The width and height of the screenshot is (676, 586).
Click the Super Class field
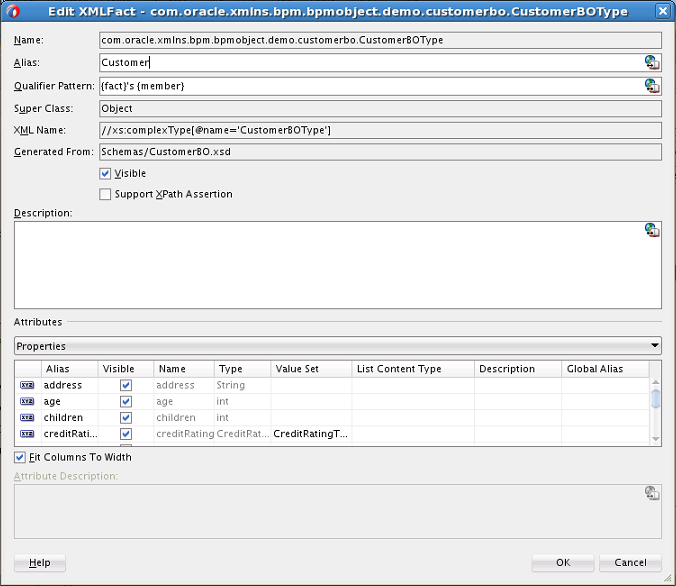(380, 109)
